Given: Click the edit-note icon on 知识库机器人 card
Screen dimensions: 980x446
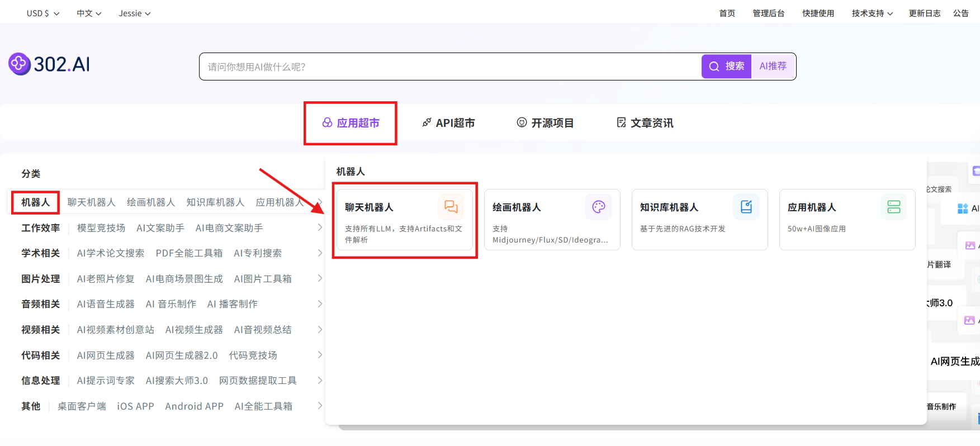Looking at the screenshot, I should pyautogui.click(x=746, y=207).
